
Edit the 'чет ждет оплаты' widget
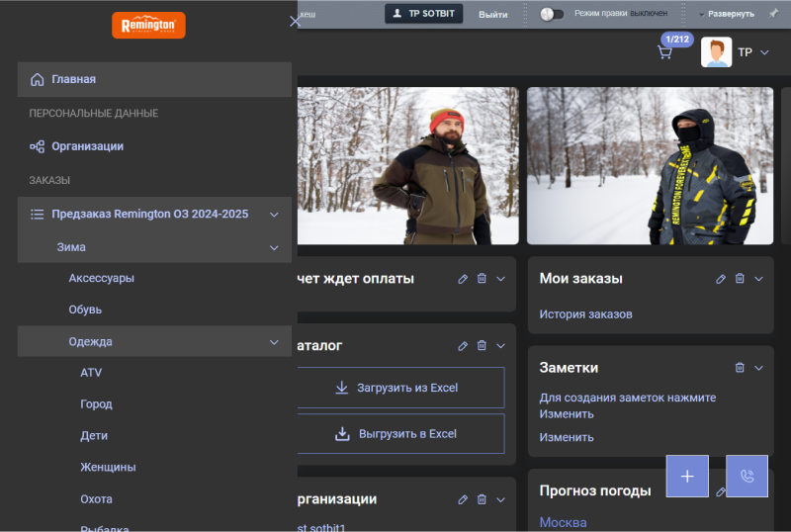[x=463, y=279]
